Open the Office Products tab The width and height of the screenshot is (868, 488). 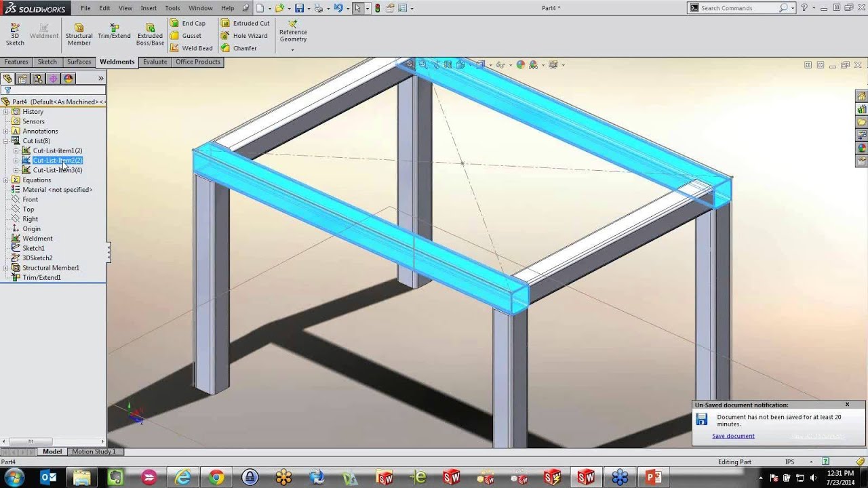coord(198,62)
